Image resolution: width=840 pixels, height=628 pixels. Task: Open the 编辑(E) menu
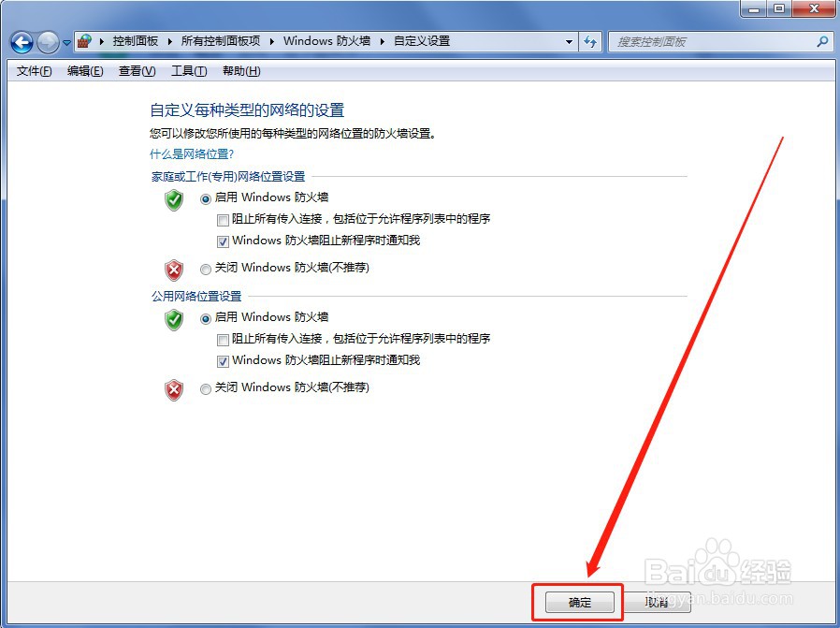85,71
